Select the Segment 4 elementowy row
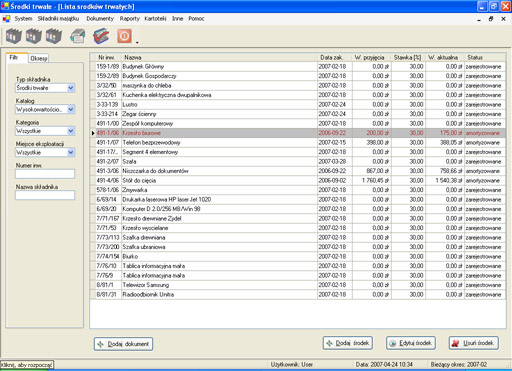 click(298, 152)
